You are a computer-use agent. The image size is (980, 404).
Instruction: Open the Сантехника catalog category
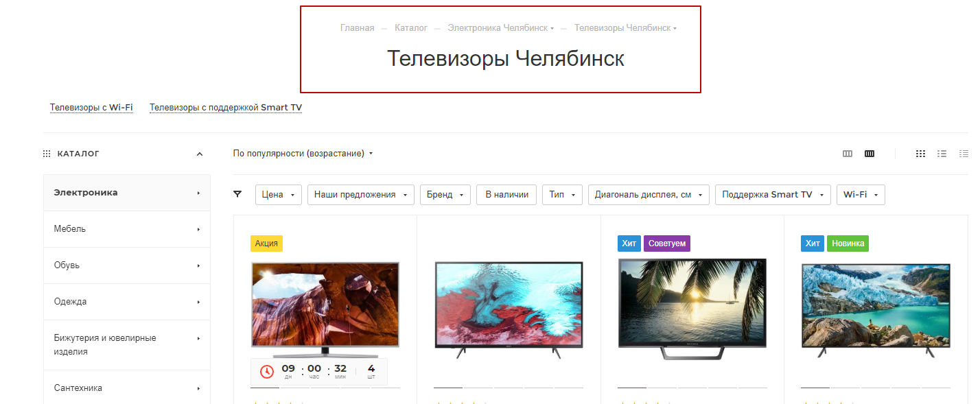pyautogui.click(x=127, y=388)
